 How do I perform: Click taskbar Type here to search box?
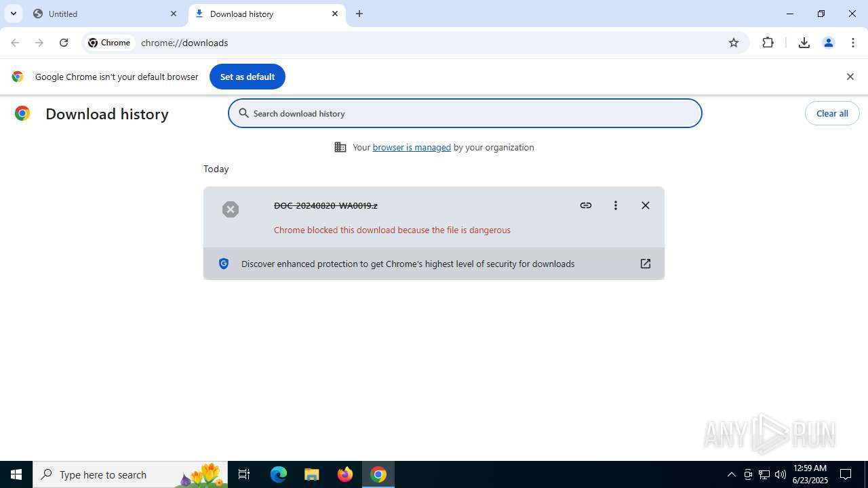(x=130, y=474)
